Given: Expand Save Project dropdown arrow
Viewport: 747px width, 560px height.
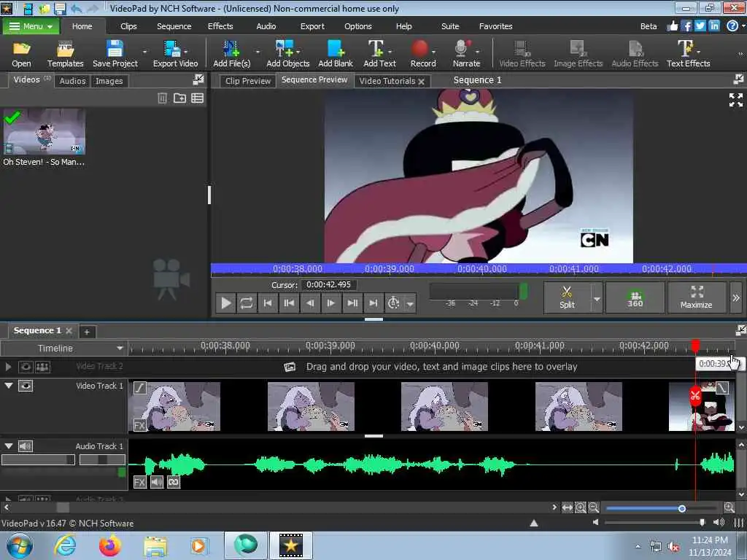Looking at the screenshot, I should tap(144, 52).
